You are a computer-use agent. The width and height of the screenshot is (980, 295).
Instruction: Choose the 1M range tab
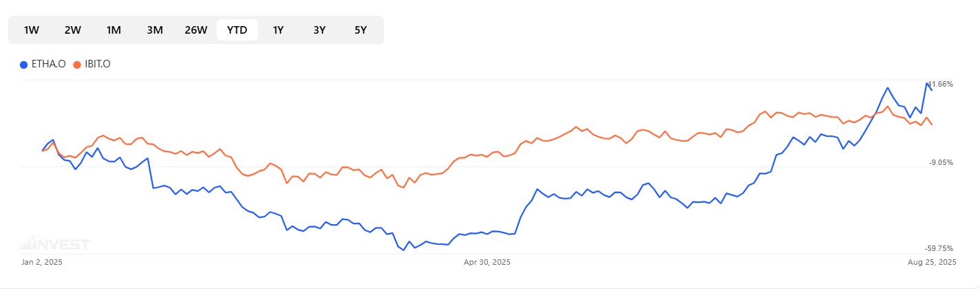pos(114,30)
